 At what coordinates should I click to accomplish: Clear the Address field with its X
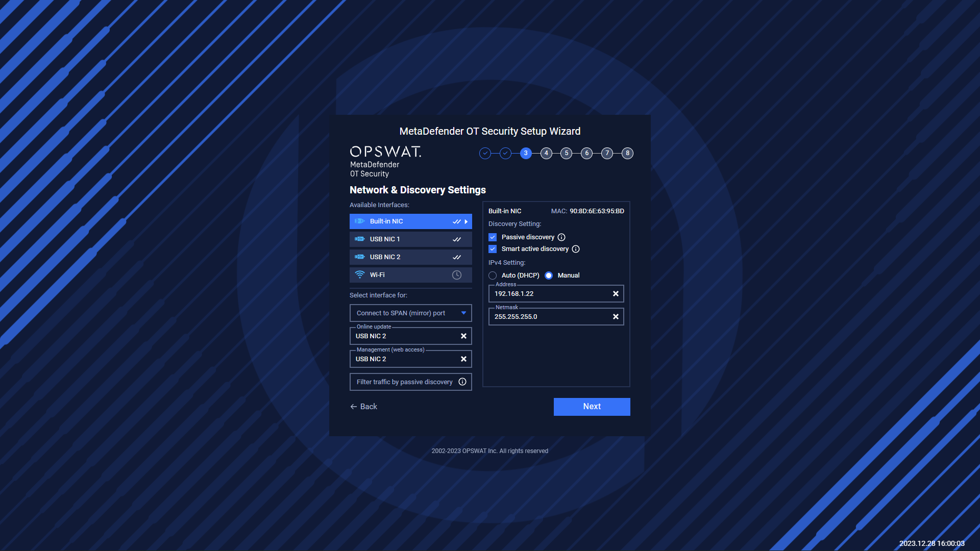click(x=616, y=294)
